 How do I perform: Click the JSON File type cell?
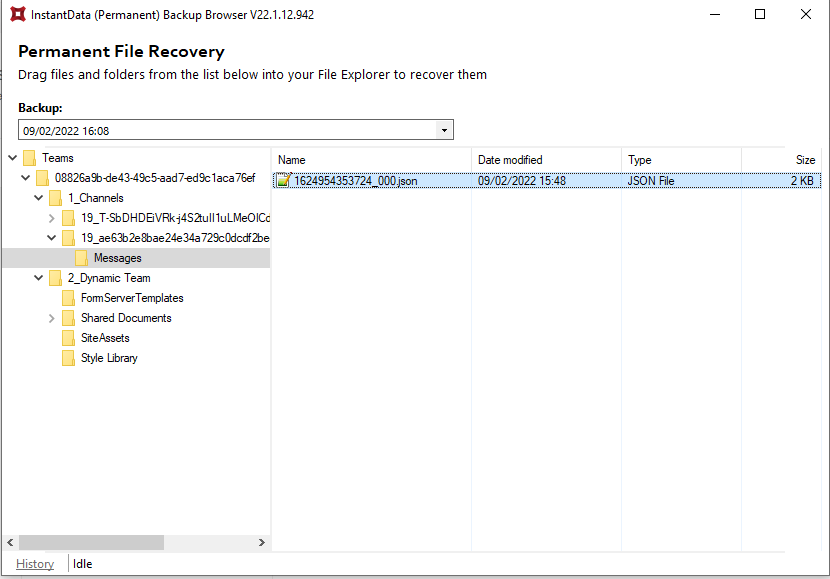point(651,181)
